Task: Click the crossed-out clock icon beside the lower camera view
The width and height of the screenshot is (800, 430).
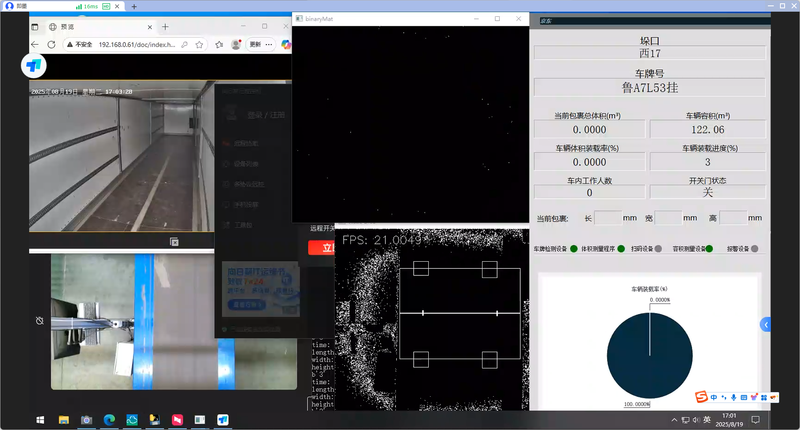Action: pos(40,321)
